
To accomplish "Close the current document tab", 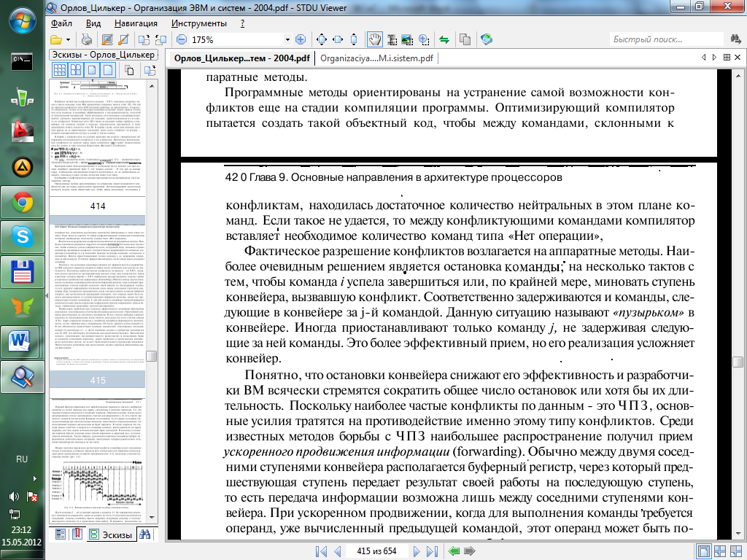I will [738, 57].
